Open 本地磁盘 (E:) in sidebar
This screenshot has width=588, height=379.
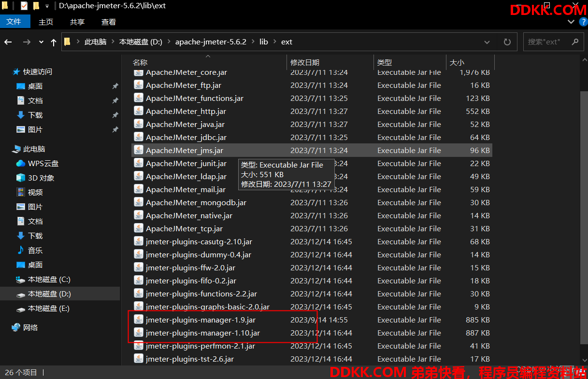pos(49,308)
